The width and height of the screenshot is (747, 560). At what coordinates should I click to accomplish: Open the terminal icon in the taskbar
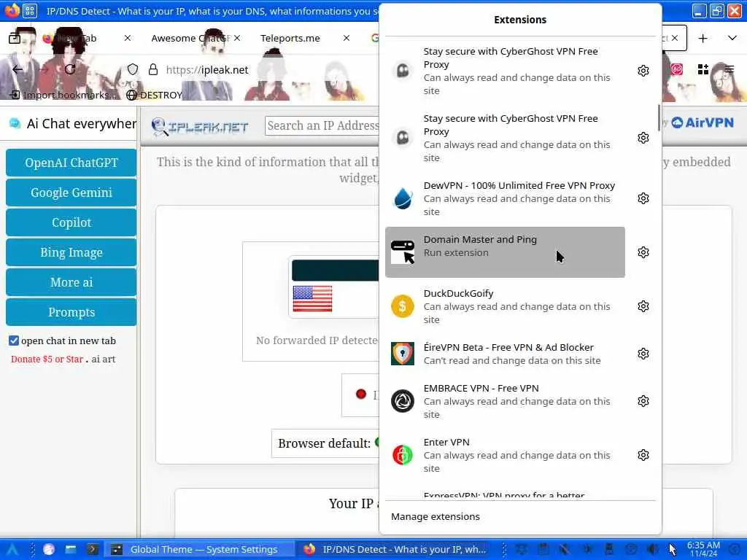click(93, 550)
